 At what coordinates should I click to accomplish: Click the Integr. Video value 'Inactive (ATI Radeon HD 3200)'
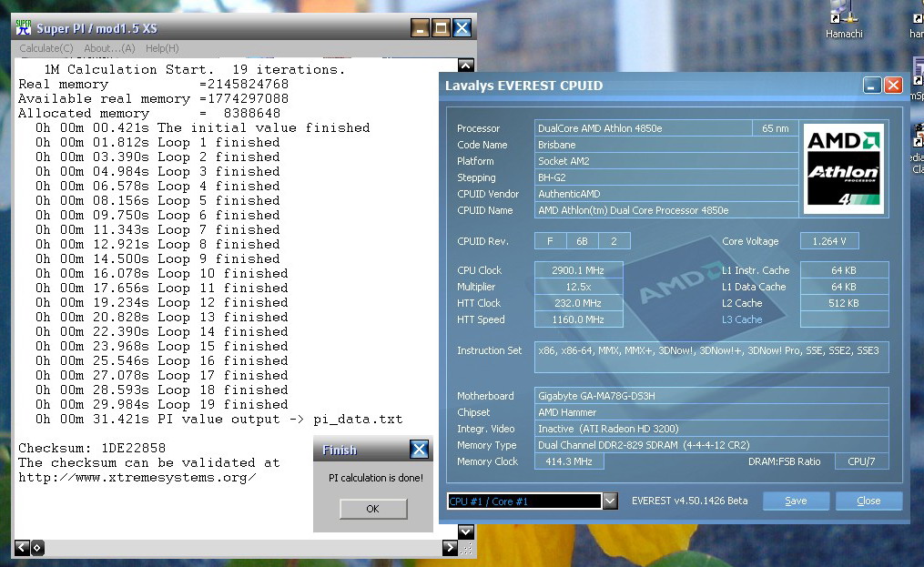[711, 429]
